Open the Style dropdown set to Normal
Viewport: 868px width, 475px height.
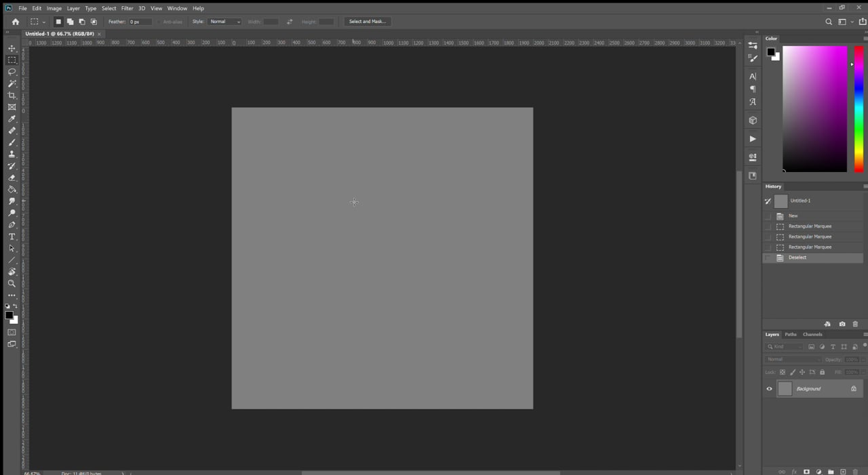point(225,22)
